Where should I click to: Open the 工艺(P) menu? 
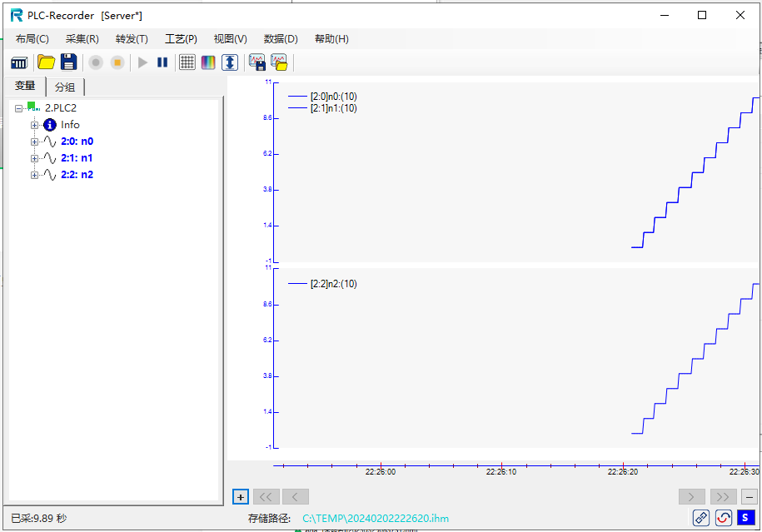click(x=181, y=39)
